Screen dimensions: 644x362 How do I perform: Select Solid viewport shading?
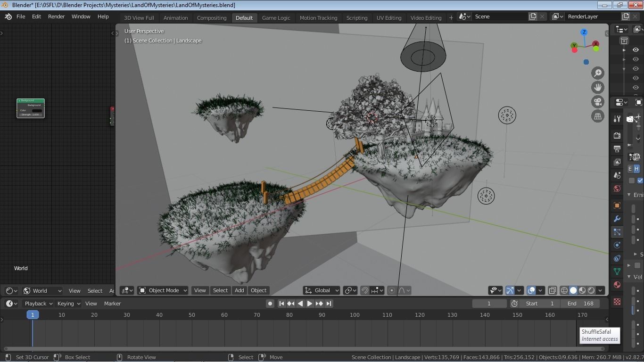click(573, 290)
